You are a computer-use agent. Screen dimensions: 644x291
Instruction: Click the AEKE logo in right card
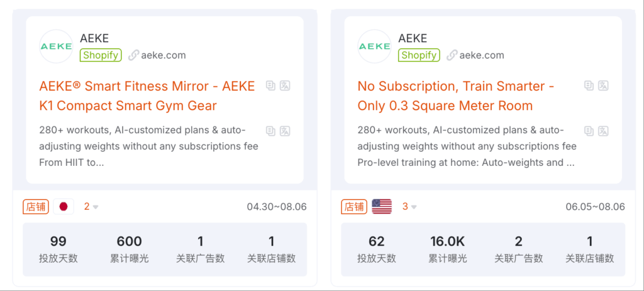[x=374, y=47]
